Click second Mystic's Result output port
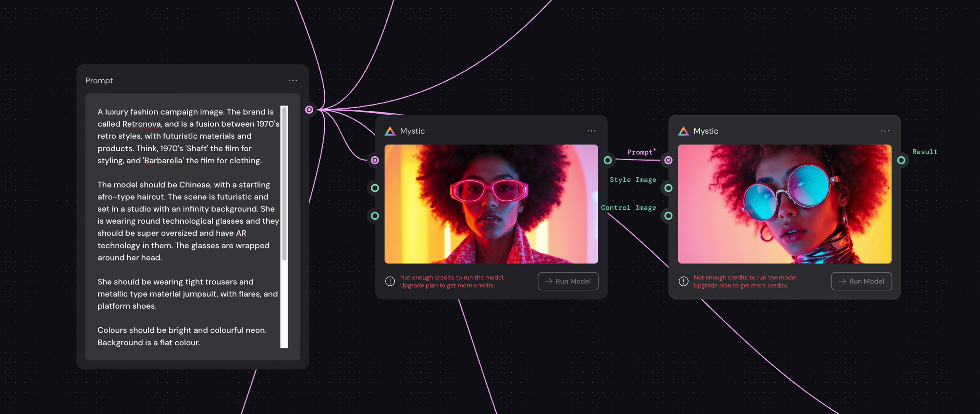Image resolution: width=980 pixels, height=414 pixels. (x=901, y=160)
